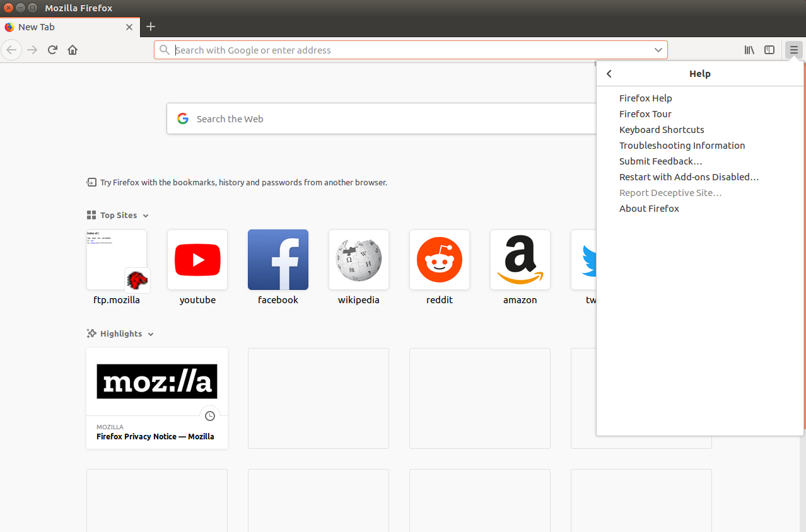Image resolution: width=806 pixels, height=532 pixels.
Task: Click the youtube label under tile
Action: coord(197,300)
